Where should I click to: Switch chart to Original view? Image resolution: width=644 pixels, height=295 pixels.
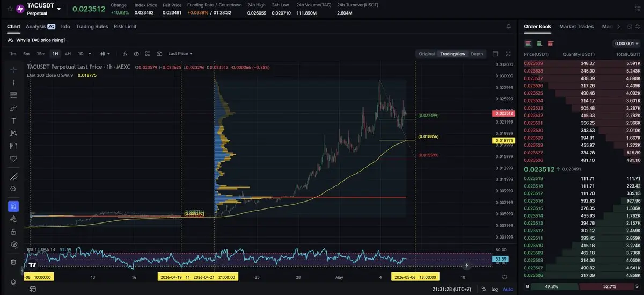[427, 54]
